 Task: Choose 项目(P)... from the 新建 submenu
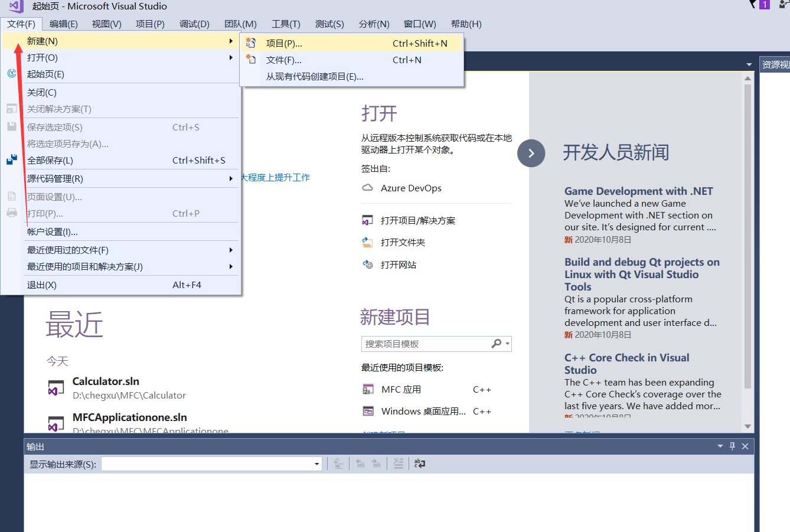pos(352,43)
